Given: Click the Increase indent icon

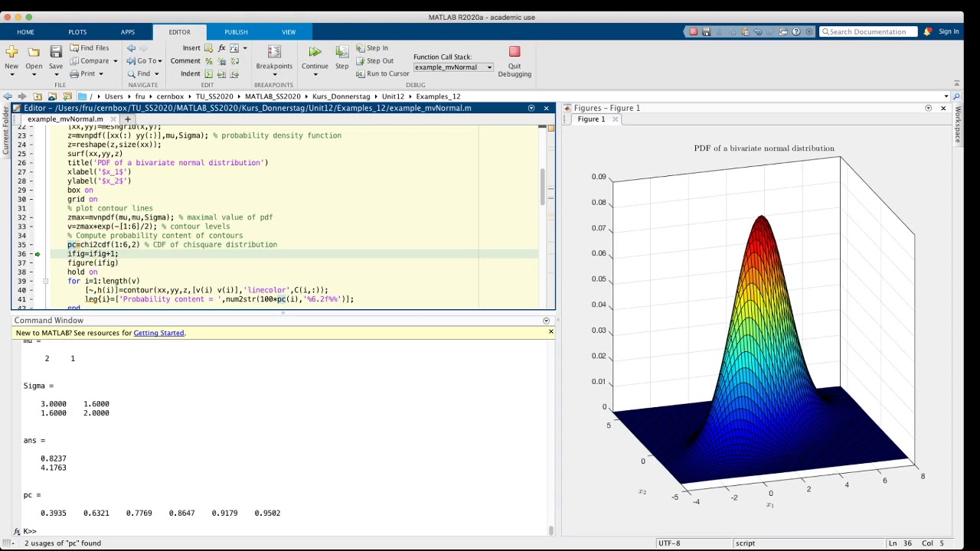Looking at the screenshot, I should click(221, 74).
